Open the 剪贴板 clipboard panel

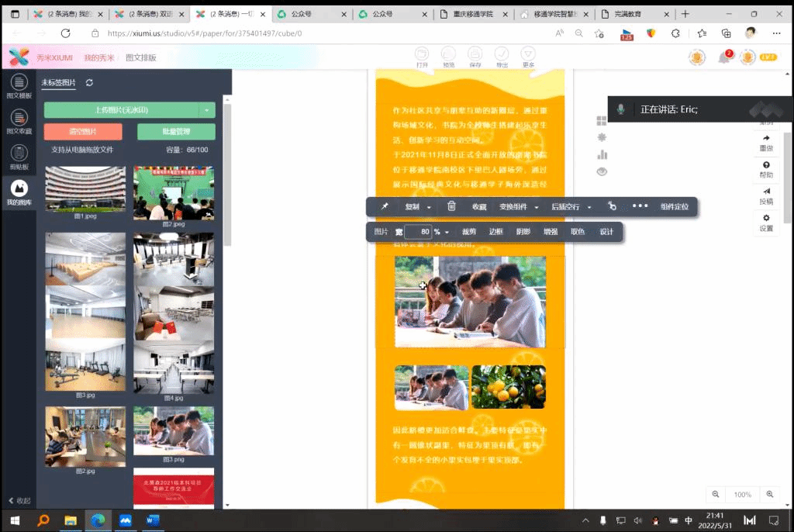[19, 155]
